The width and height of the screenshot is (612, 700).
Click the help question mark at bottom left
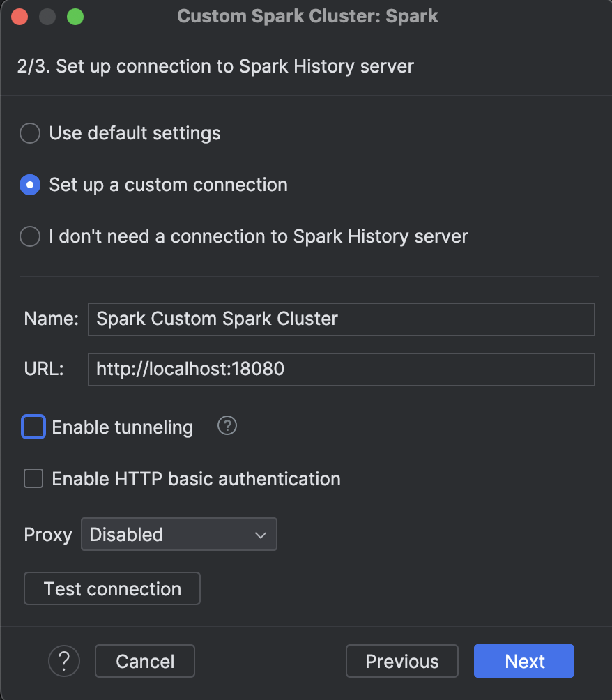point(64,661)
